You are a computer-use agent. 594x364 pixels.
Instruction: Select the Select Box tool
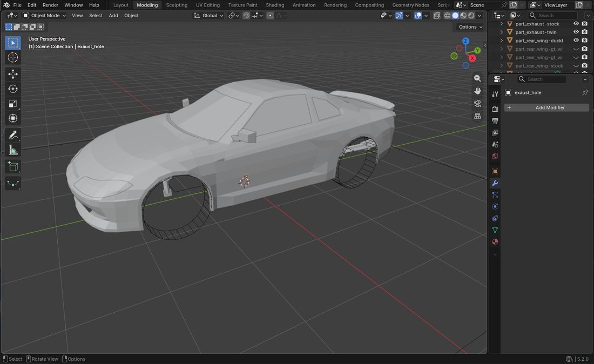pos(13,43)
